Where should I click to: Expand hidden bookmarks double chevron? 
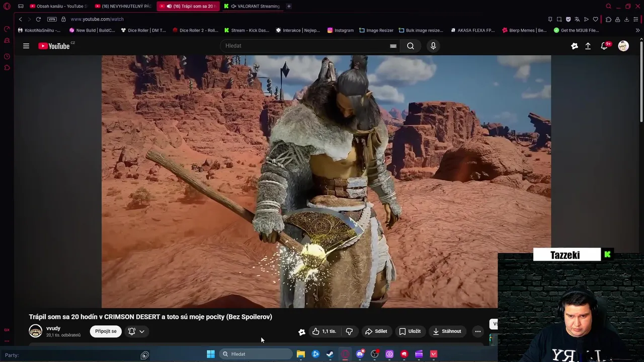pos(637,30)
